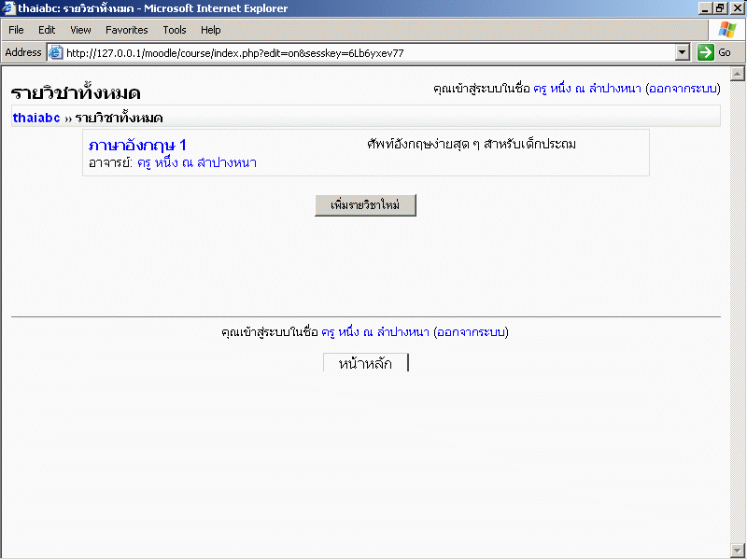This screenshot has height=560, width=747.
Task: Click the scrollbar up arrow
Action: [737, 74]
